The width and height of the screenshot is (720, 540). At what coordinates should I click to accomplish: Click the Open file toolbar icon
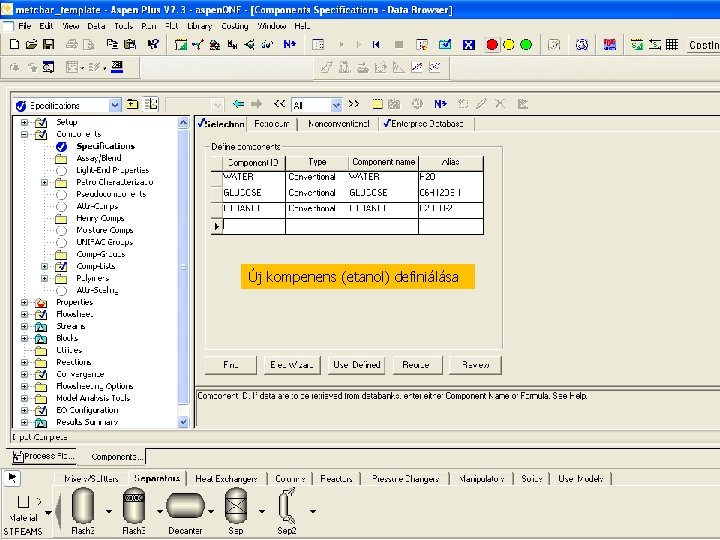pos(31,45)
